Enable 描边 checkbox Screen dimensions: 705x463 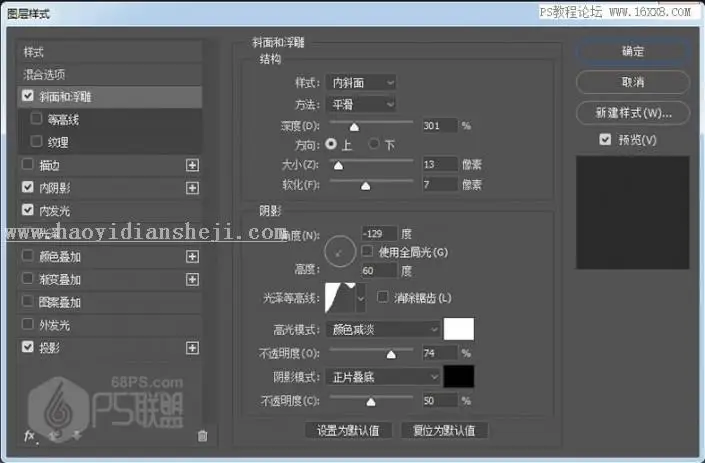tap(28, 164)
